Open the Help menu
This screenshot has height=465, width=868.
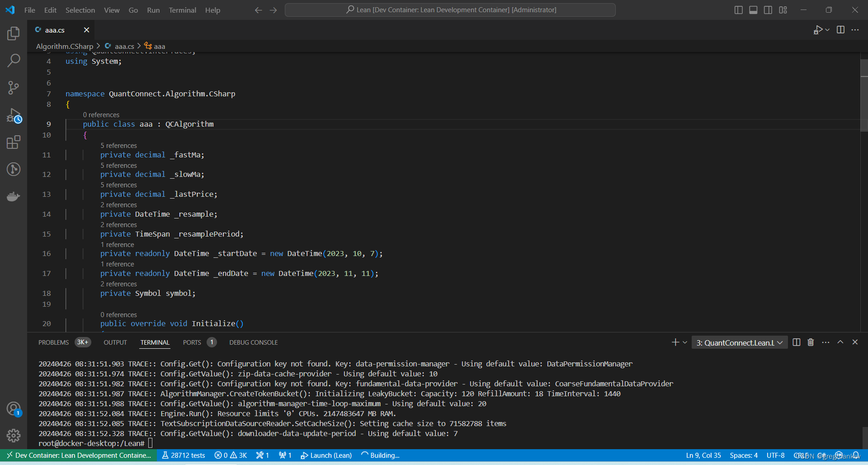pos(212,10)
